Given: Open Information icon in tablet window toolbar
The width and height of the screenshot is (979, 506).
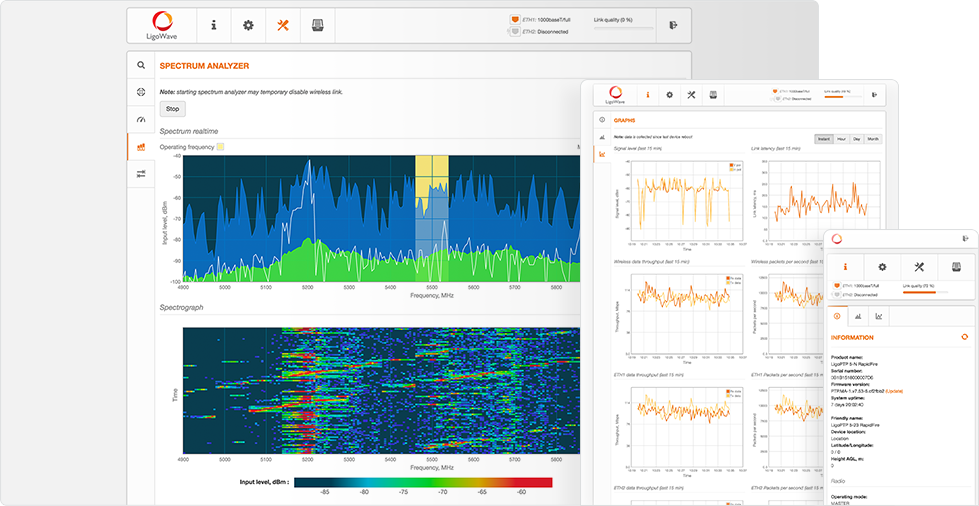Looking at the screenshot, I should click(x=647, y=95).
